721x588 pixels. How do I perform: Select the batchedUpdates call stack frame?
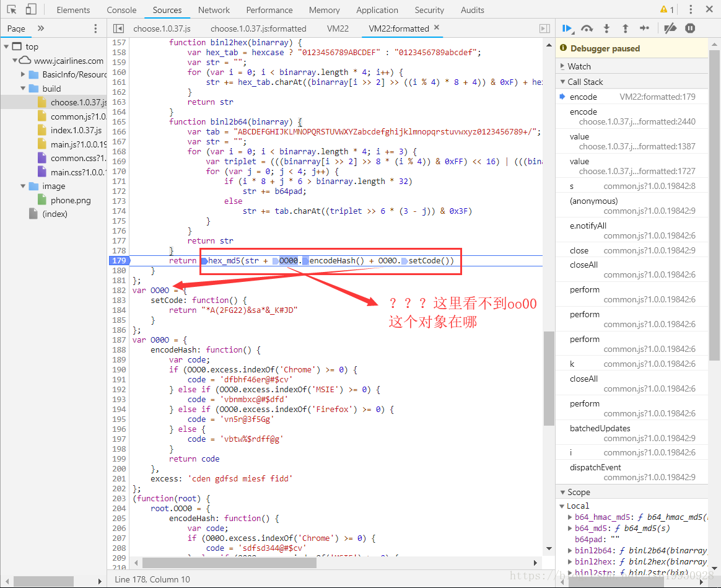point(632,433)
